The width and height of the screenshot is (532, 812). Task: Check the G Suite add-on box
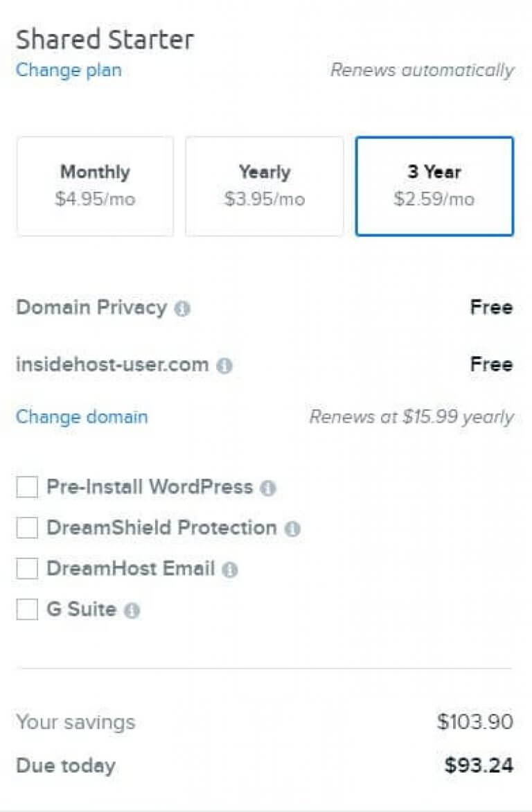pyautogui.click(x=26, y=610)
